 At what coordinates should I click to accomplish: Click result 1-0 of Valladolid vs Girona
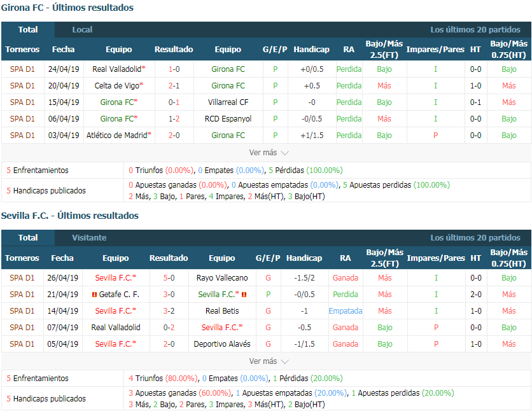(174, 69)
